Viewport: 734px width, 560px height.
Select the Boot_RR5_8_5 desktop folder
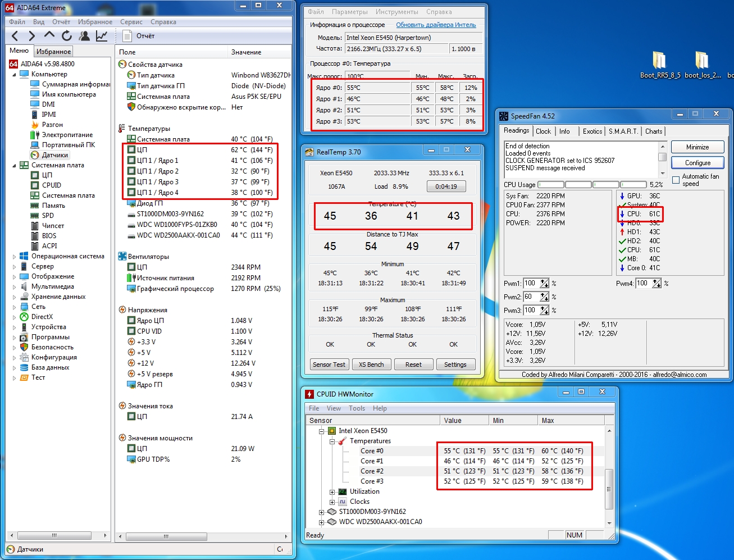click(660, 65)
